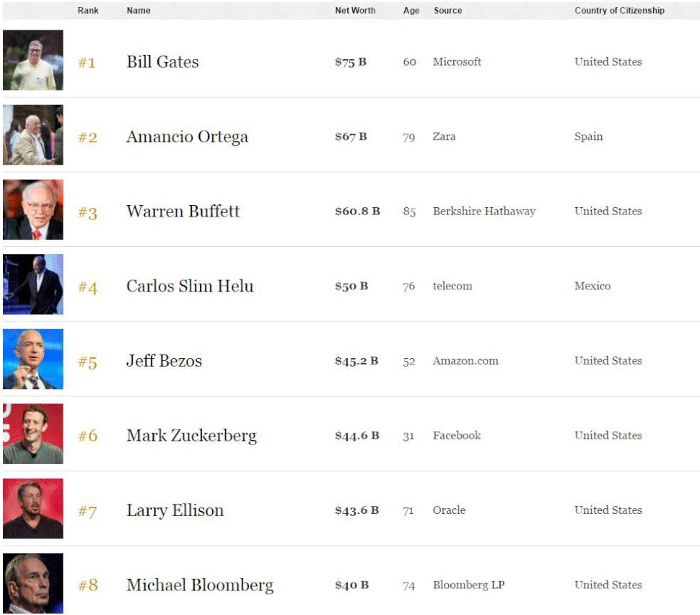700x615 pixels.
Task: Click the Name column header
Action: click(x=139, y=10)
